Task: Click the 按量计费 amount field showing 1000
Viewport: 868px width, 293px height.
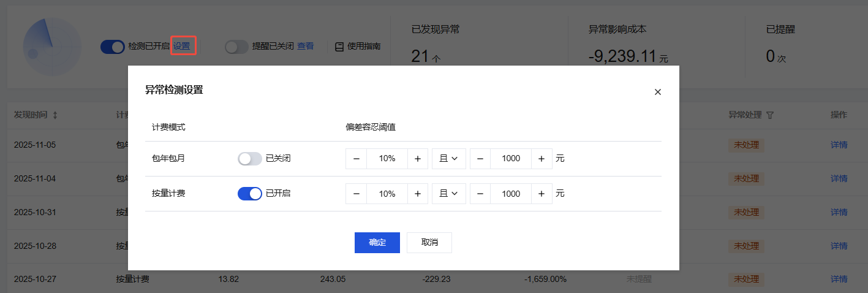Action: click(511, 194)
